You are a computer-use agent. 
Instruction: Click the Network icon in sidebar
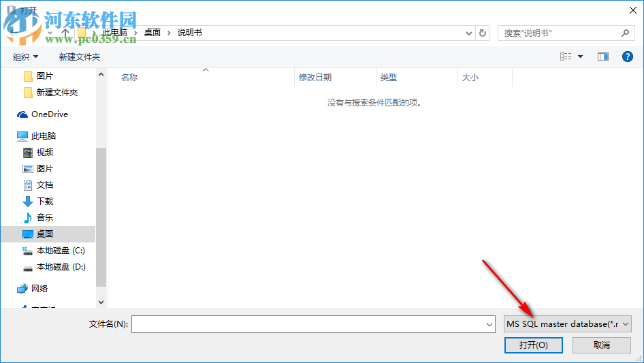coord(22,289)
